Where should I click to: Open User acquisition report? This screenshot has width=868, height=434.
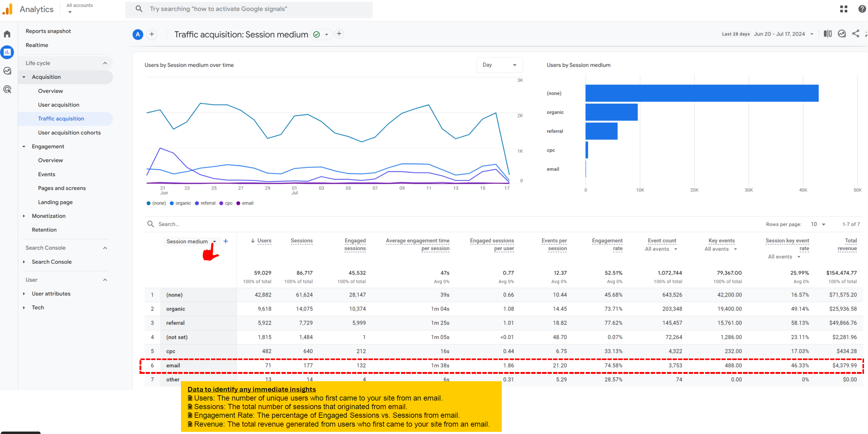59,105
